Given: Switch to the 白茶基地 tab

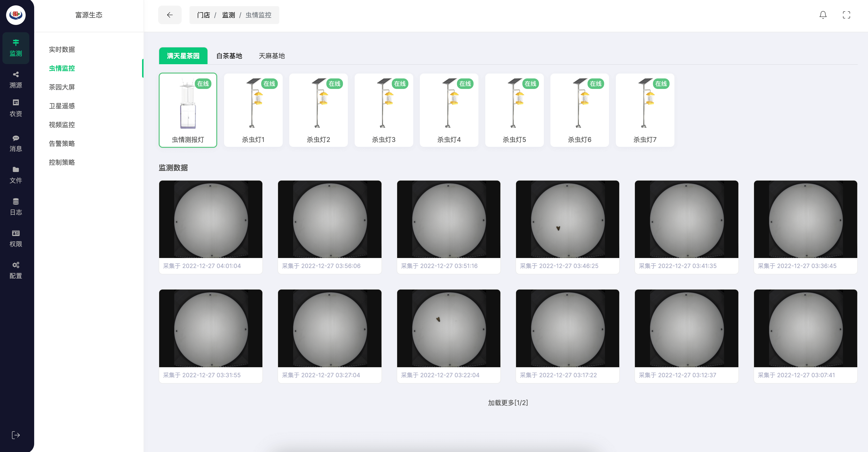Looking at the screenshot, I should coord(229,56).
